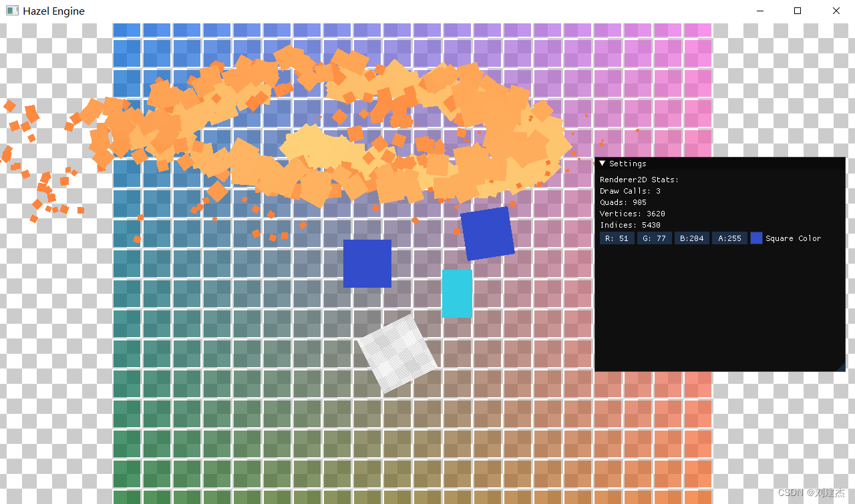Open the Square Color swatch picker
Image resolution: width=855 pixels, height=504 pixels.
[756, 238]
